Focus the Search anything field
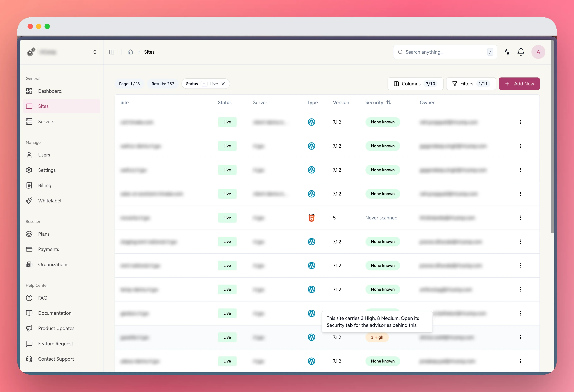The height and width of the screenshot is (392, 574). click(445, 52)
